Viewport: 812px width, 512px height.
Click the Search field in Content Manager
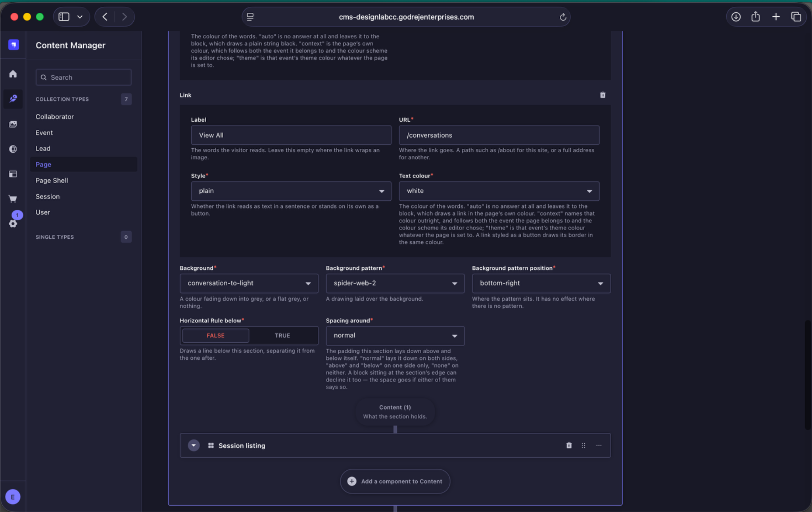point(83,77)
